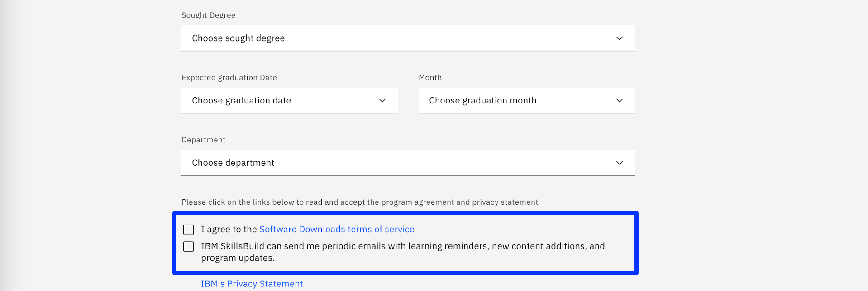The height and width of the screenshot is (291, 868).
Task: Open the Software Downloads terms of service link
Action: (337, 230)
